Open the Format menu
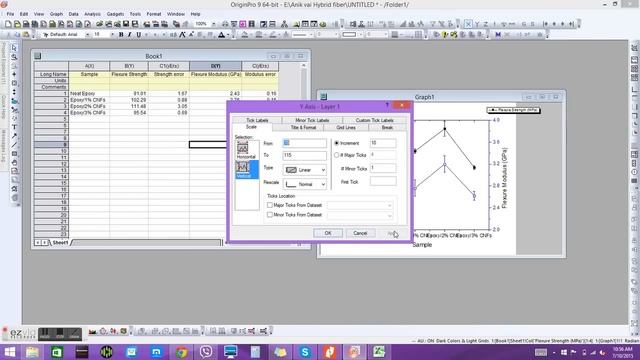The width and height of the screenshot is (640, 360). (x=154, y=14)
